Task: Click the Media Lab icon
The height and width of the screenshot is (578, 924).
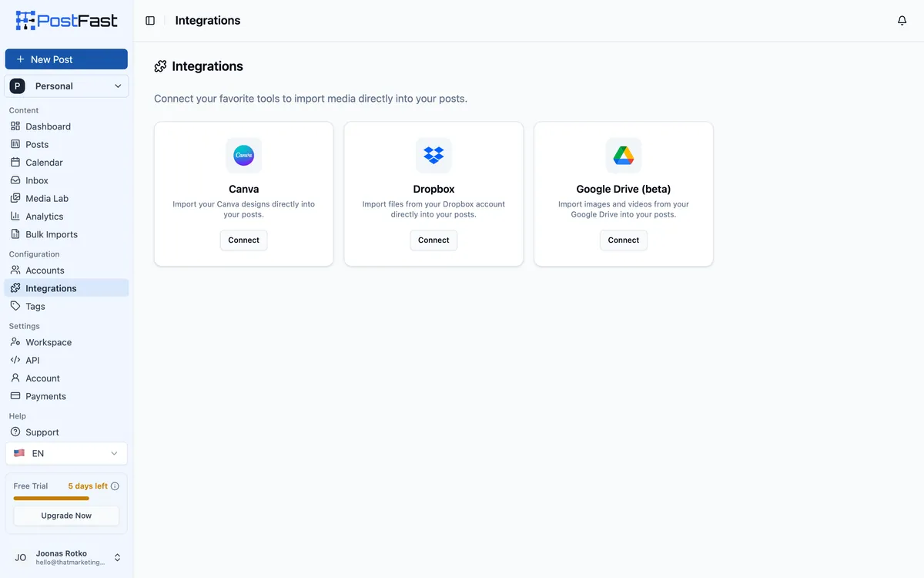Action: tap(15, 198)
